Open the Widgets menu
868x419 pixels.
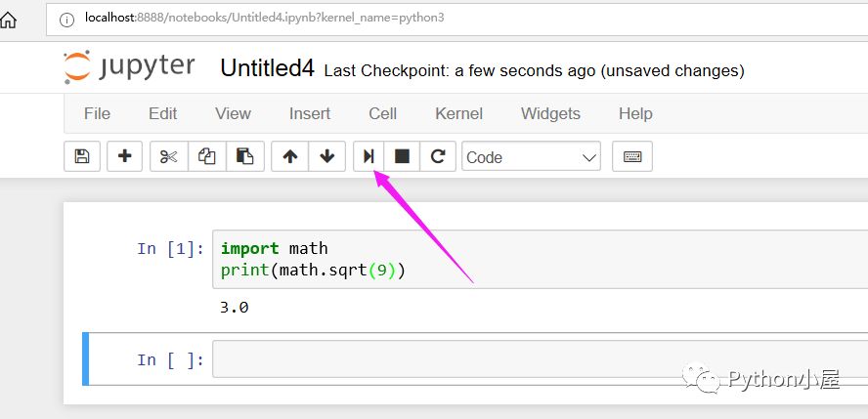click(x=550, y=114)
